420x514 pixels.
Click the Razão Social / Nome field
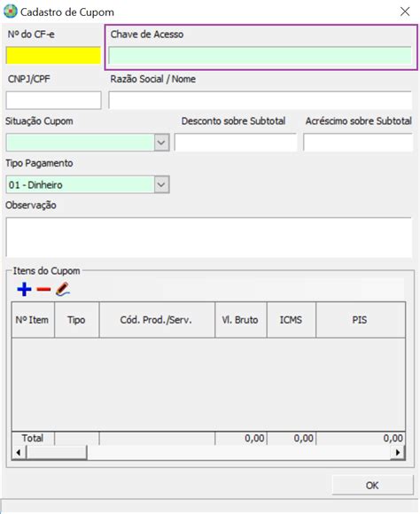tap(260, 100)
